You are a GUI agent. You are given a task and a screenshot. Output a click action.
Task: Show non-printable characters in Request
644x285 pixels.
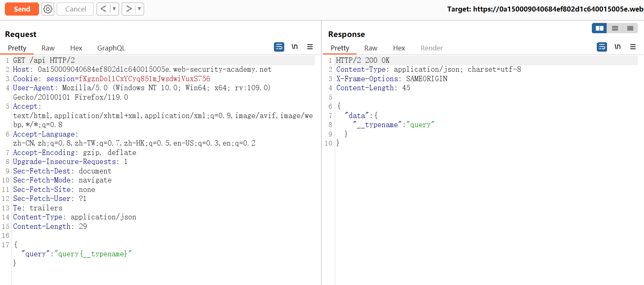point(294,47)
